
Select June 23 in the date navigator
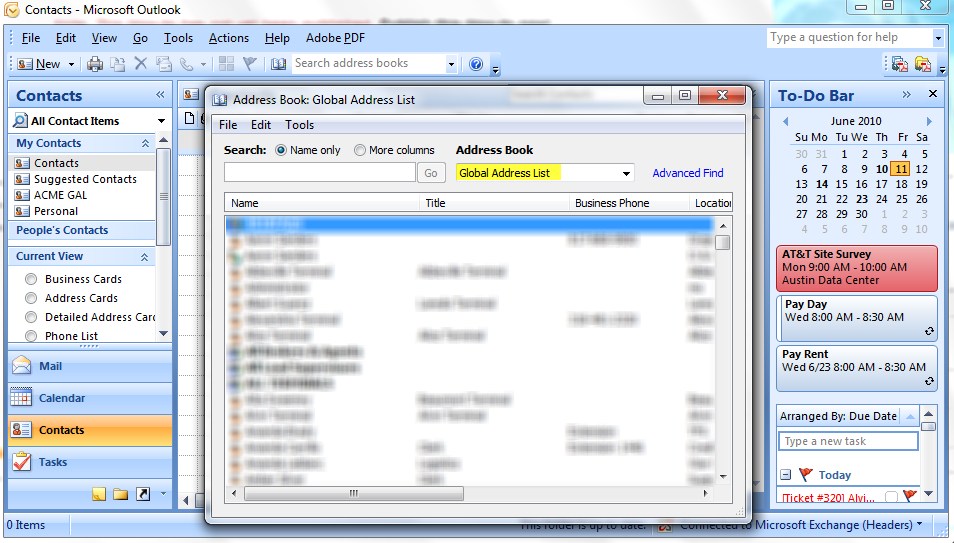click(862, 199)
